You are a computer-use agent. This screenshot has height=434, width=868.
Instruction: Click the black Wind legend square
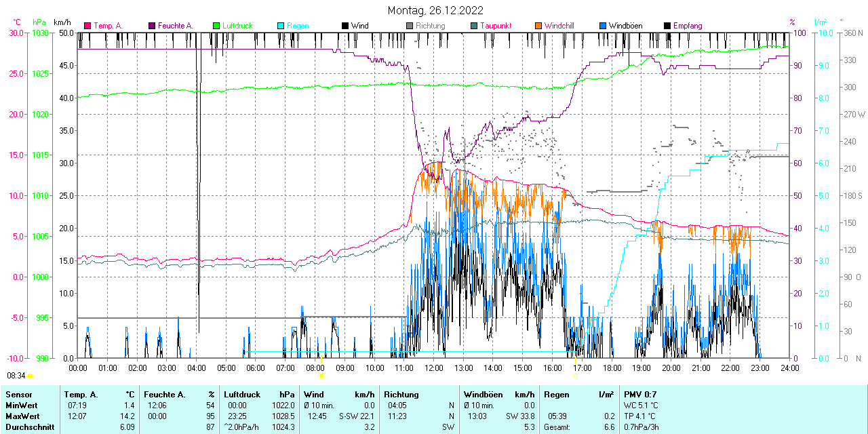coord(345,26)
